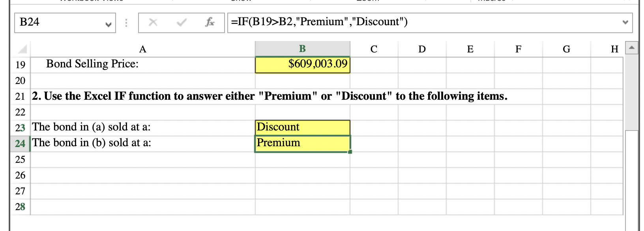Open Insert Function fx dialog
This screenshot has width=644, height=231.
tap(210, 22)
